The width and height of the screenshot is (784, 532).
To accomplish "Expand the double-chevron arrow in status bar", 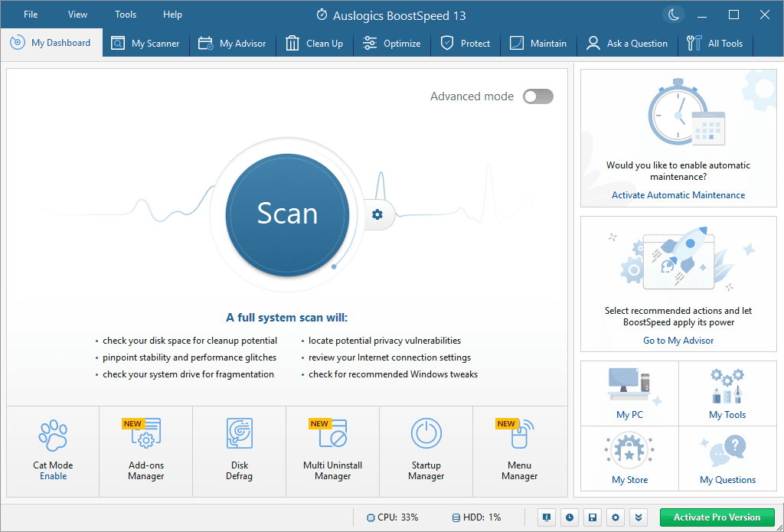I will (639, 517).
